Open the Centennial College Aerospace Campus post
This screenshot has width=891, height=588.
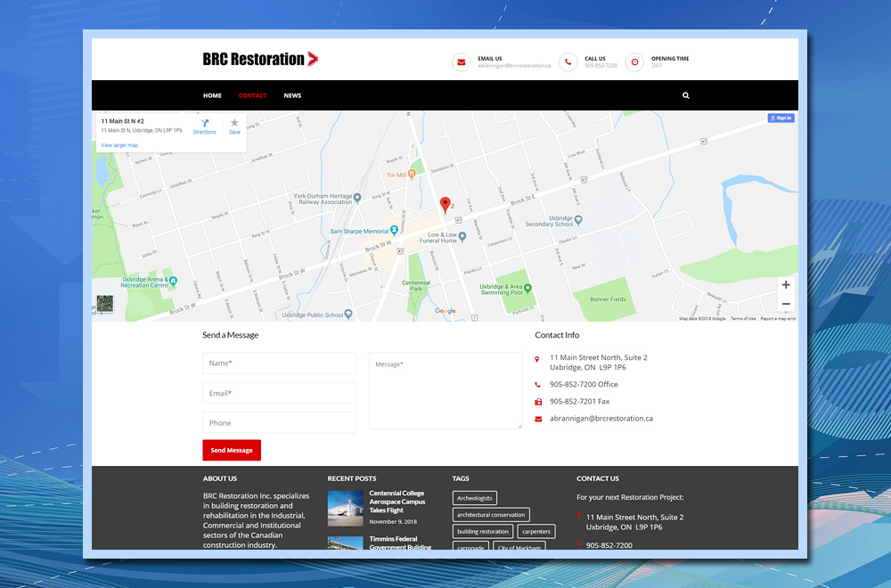pos(397,502)
